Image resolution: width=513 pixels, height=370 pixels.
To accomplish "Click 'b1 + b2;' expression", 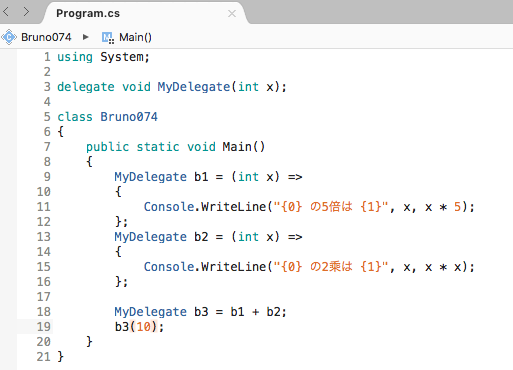I will coord(259,312).
